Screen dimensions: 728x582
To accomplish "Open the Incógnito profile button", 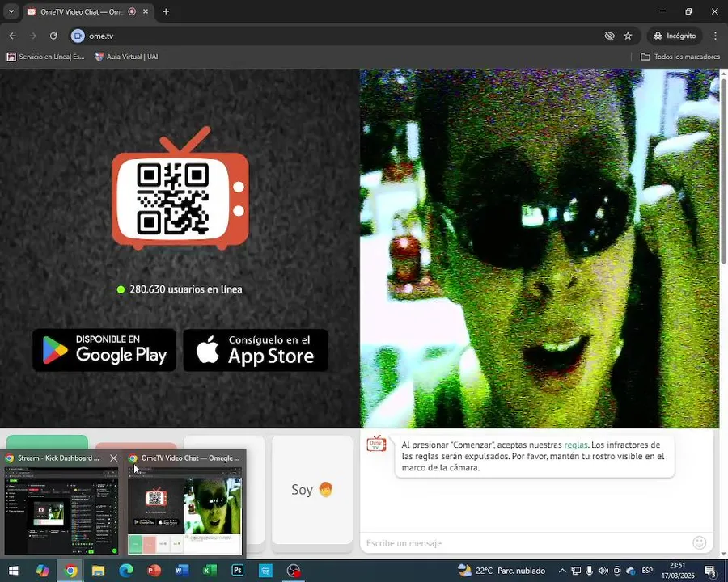I will click(675, 36).
